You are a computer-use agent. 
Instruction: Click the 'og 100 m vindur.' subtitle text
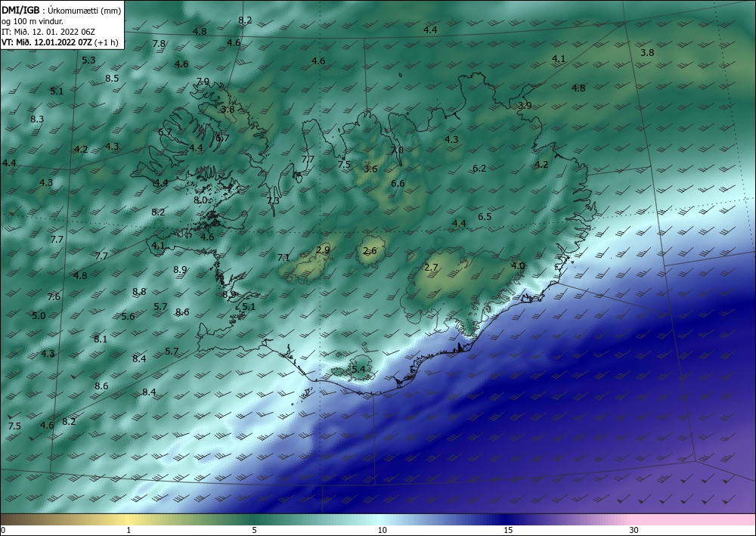click(33, 22)
